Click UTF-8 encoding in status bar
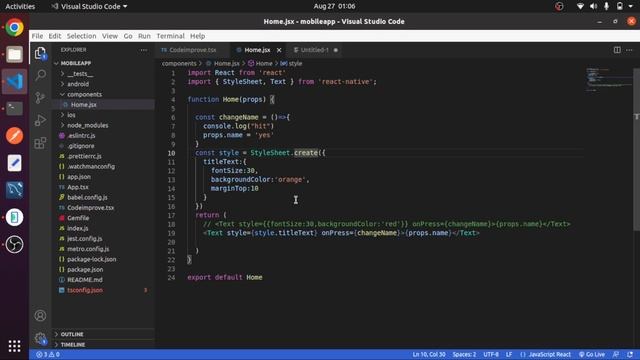Screen dimensions: 640x360 pyautogui.click(x=491, y=355)
